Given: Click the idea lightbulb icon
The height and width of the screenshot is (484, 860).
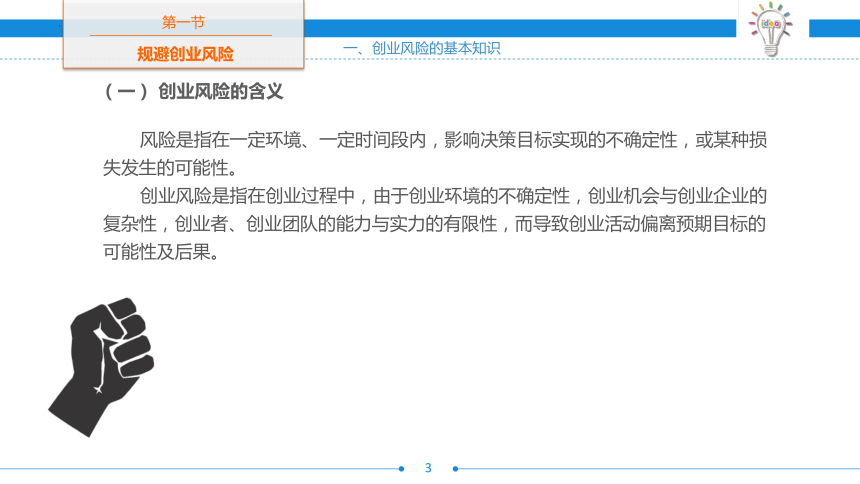Looking at the screenshot, I should coord(771,29).
